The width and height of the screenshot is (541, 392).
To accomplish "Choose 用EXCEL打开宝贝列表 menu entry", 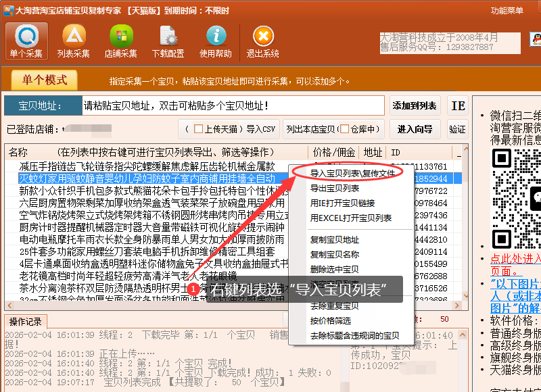I will (x=351, y=218).
